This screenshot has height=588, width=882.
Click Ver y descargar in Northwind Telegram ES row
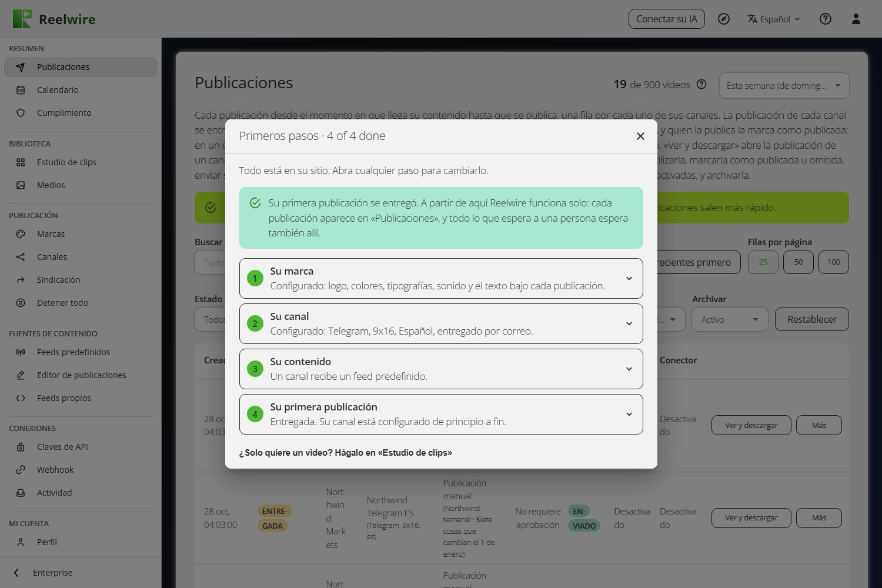pyautogui.click(x=751, y=518)
